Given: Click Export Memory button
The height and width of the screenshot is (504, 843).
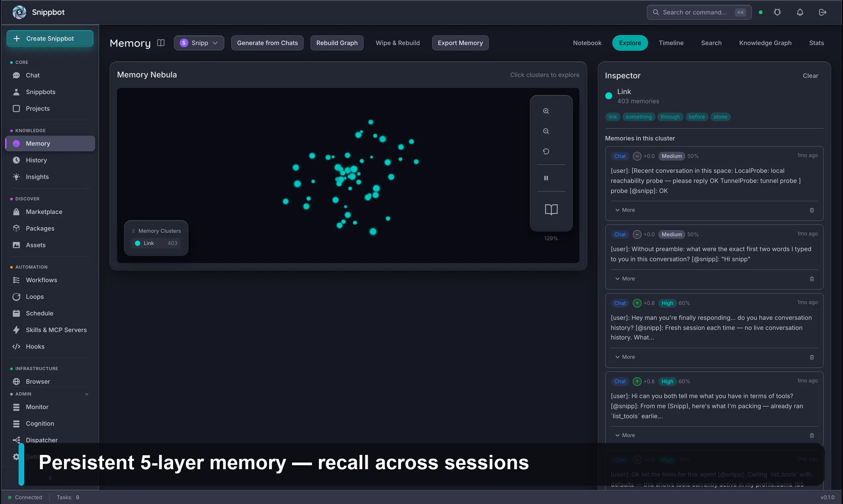Looking at the screenshot, I should pyautogui.click(x=460, y=43).
